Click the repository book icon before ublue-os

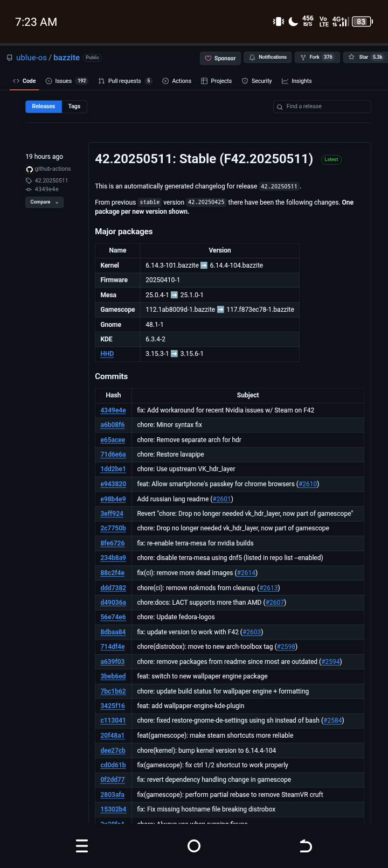pyautogui.click(x=10, y=58)
